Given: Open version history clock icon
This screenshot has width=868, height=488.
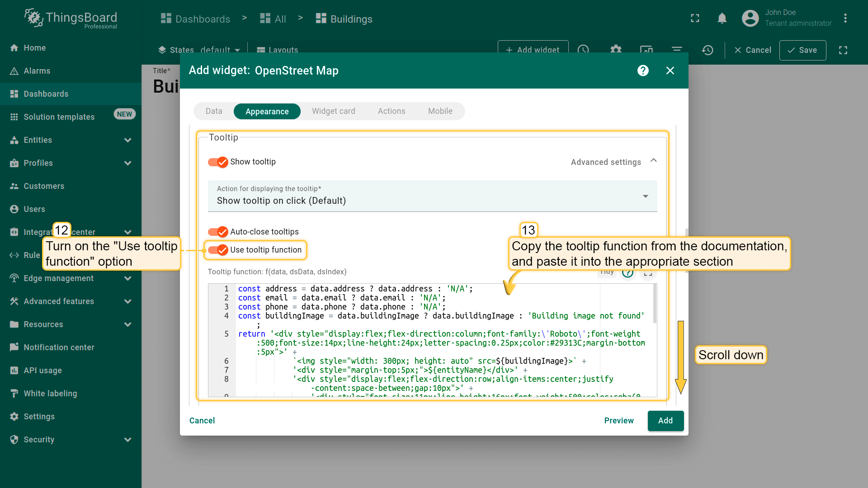Looking at the screenshot, I should pos(708,50).
